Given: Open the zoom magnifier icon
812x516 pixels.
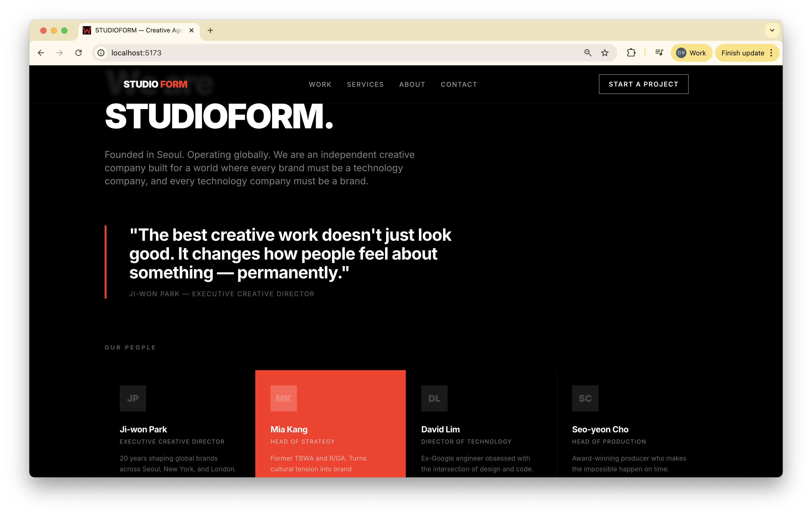Looking at the screenshot, I should [588, 53].
